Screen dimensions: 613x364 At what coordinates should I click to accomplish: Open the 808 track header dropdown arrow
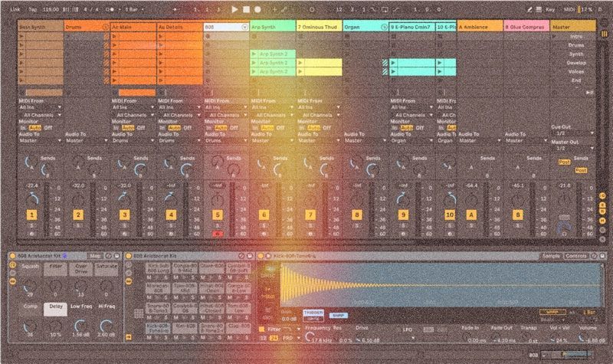[x=244, y=27]
